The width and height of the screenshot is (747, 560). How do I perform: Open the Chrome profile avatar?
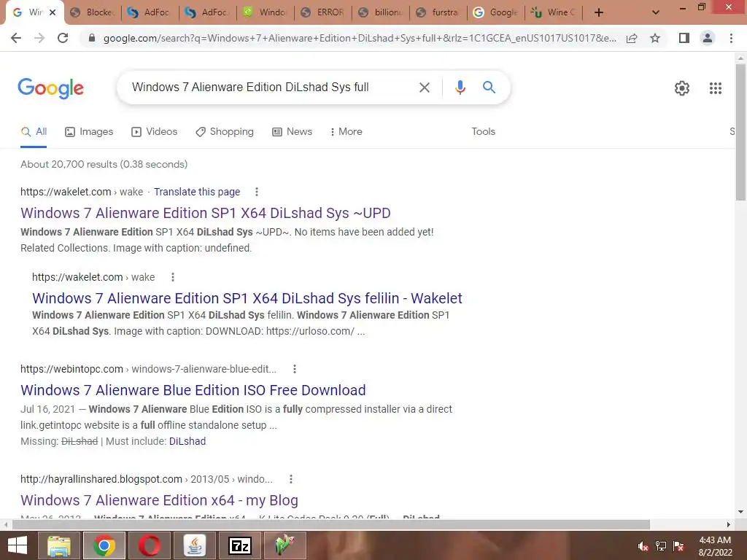coord(708,38)
